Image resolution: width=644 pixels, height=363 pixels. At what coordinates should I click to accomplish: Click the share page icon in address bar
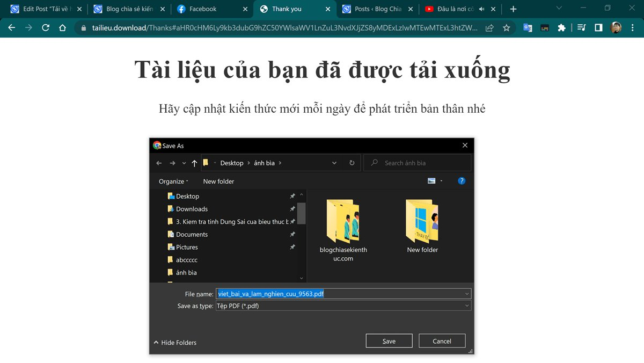tap(489, 28)
